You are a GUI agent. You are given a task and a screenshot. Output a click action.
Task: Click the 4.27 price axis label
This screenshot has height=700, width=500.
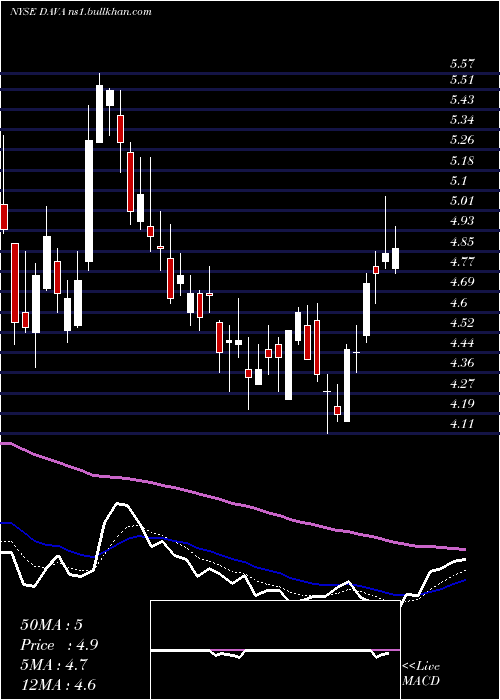[462, 383]
